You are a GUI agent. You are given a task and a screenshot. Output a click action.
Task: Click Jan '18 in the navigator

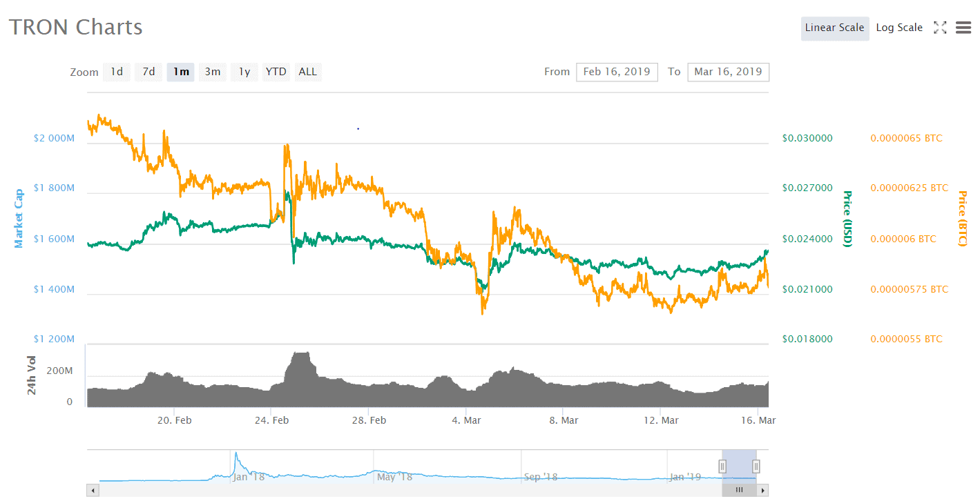[249, 476]
